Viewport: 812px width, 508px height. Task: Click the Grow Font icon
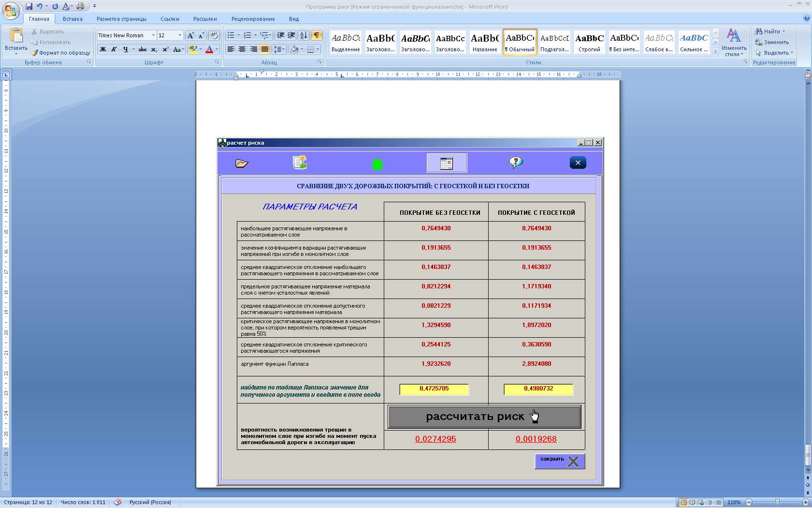pyautogui.click(x=190, y=35)
